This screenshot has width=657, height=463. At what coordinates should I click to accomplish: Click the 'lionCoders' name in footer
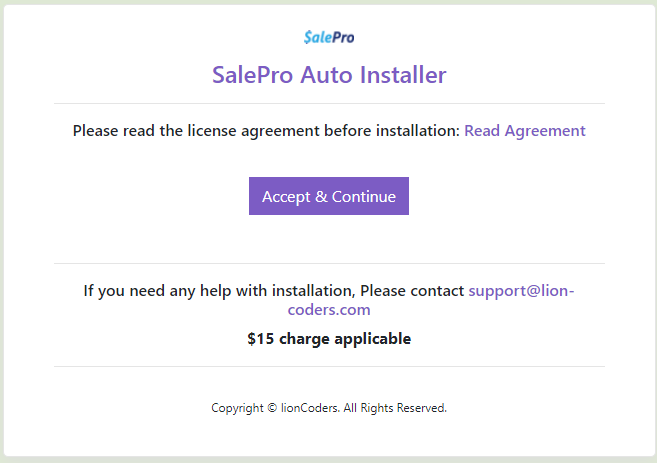click(x=309, y=408)
